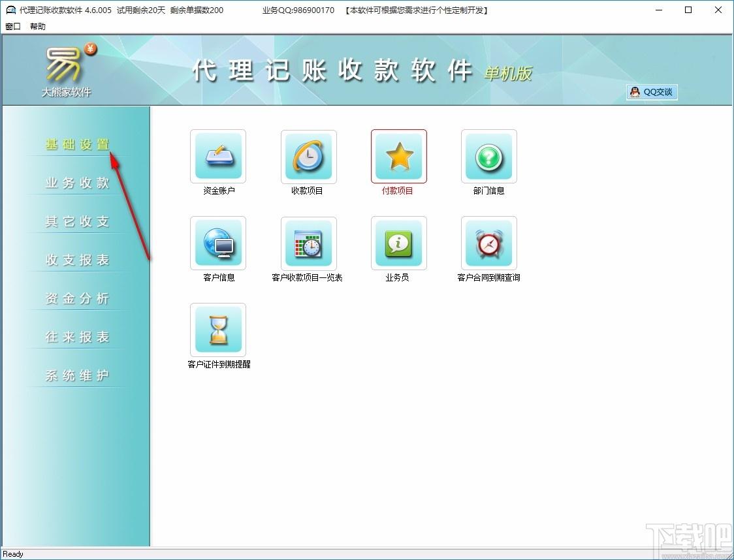Open the 收款项目 clock icon
The width and height of the screenshot is (734, 560).
[308, 156]
